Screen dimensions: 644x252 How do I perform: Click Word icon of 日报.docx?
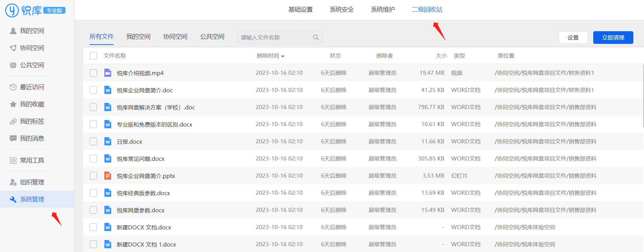pyautogui.click(x=108, y=141)
